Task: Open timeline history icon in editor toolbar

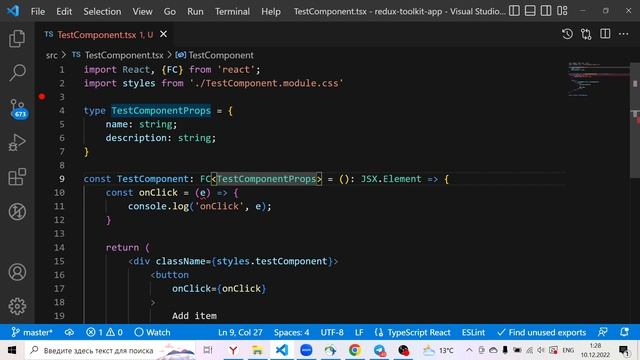Action: click(567, 34)
